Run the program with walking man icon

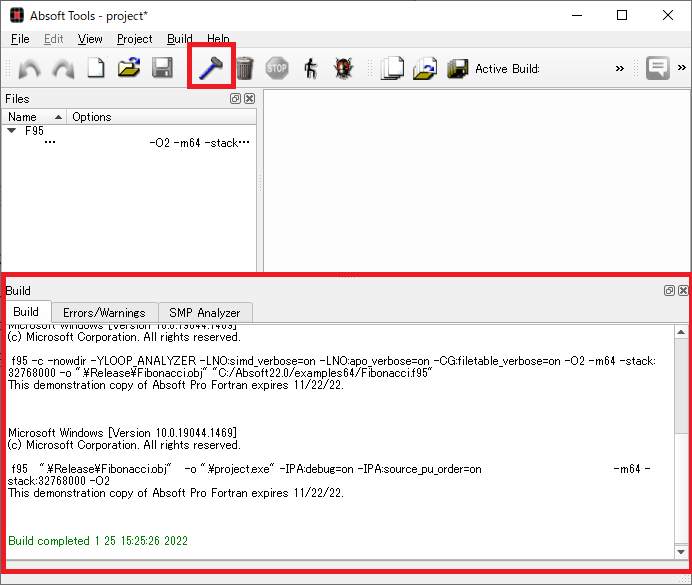pyautogui.click(x=311, y=68)
